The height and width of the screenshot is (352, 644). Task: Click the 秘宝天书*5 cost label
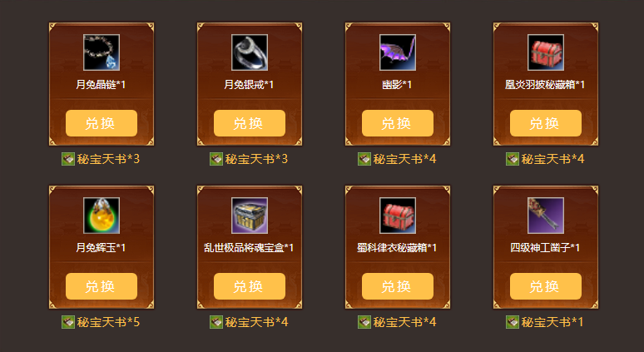(108, 322)
